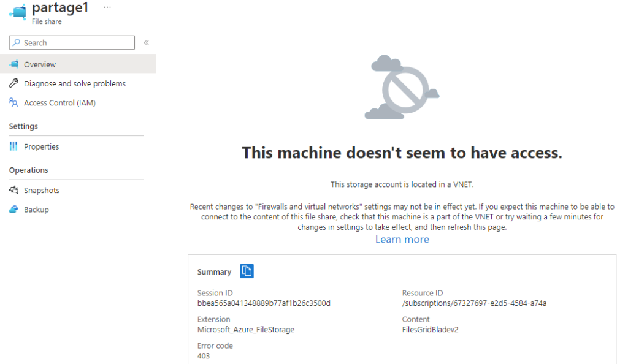
Task: Click the Session ID value bbea565a…
Action: 264,303
